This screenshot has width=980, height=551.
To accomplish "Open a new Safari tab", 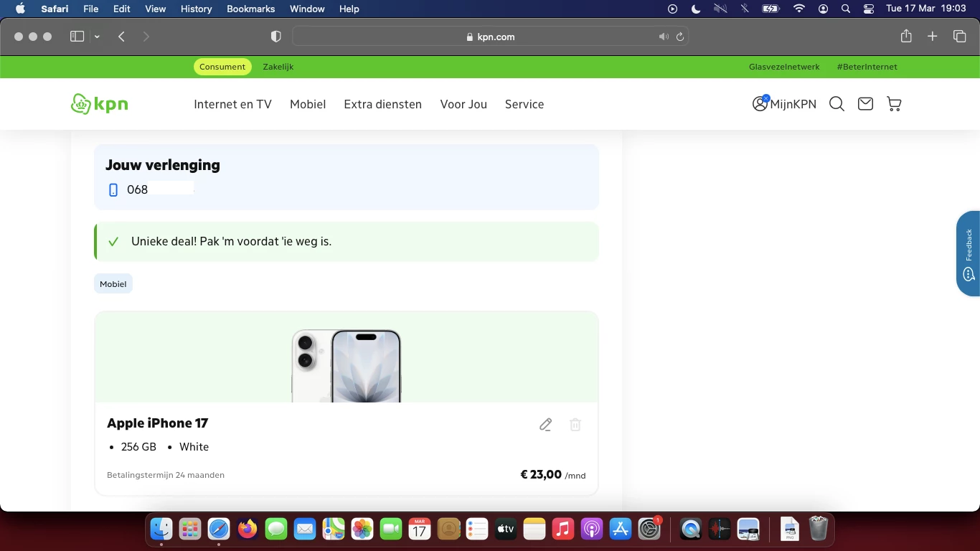I will coord(933,37).
